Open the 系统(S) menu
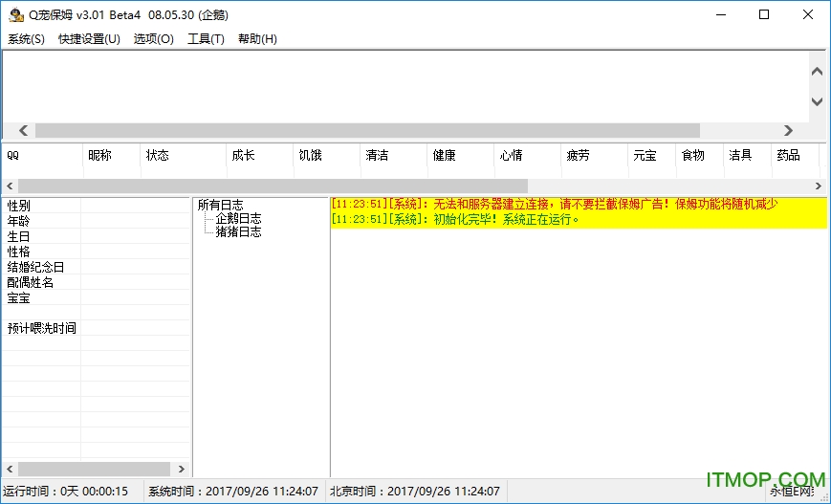Viewport: 831px width, 504px height. (x=26, y=39)
